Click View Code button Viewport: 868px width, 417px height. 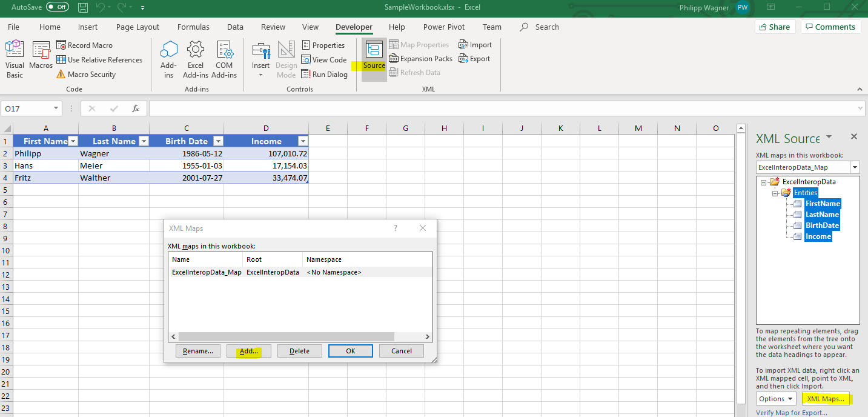pos(324,60)
